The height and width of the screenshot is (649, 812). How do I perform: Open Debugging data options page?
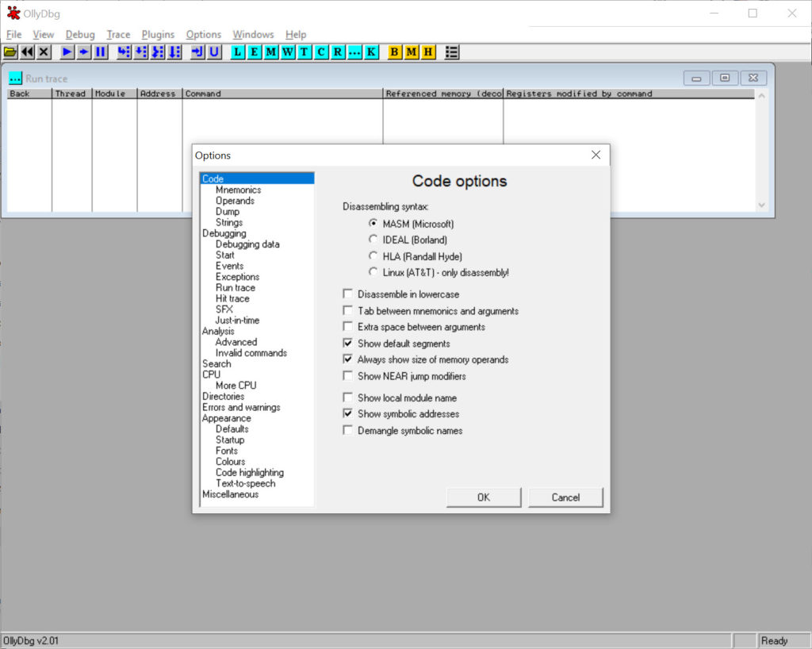pyautogui.click(x=247, y=244)
